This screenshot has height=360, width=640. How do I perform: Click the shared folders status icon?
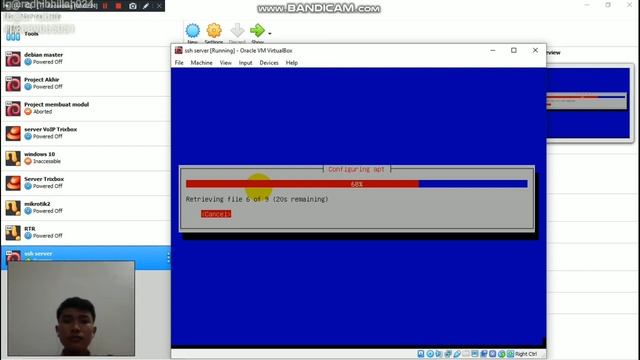pyautogui.click(x=466, y=354)
